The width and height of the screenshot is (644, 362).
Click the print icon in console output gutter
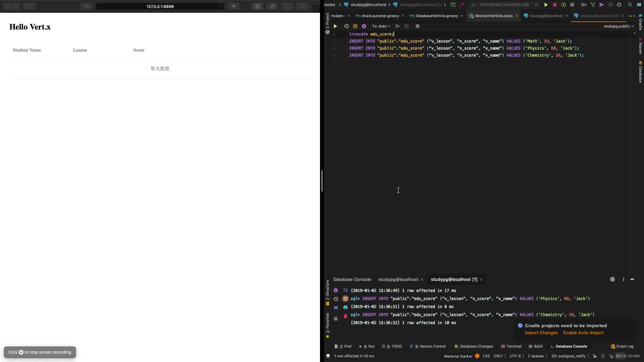(345, 307)
